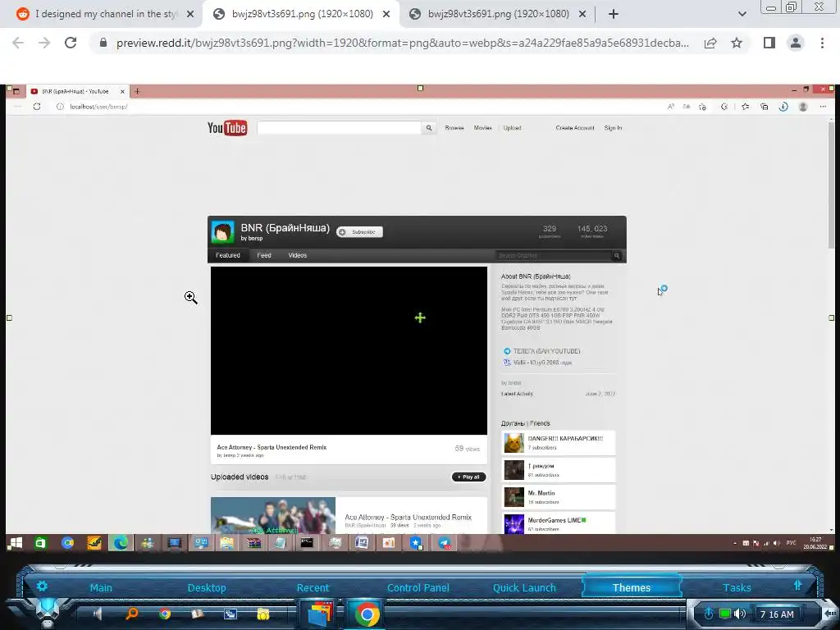This screenshot has height=630, width=840.
Task: Select the Main dock tab
Action: [101, 587]
